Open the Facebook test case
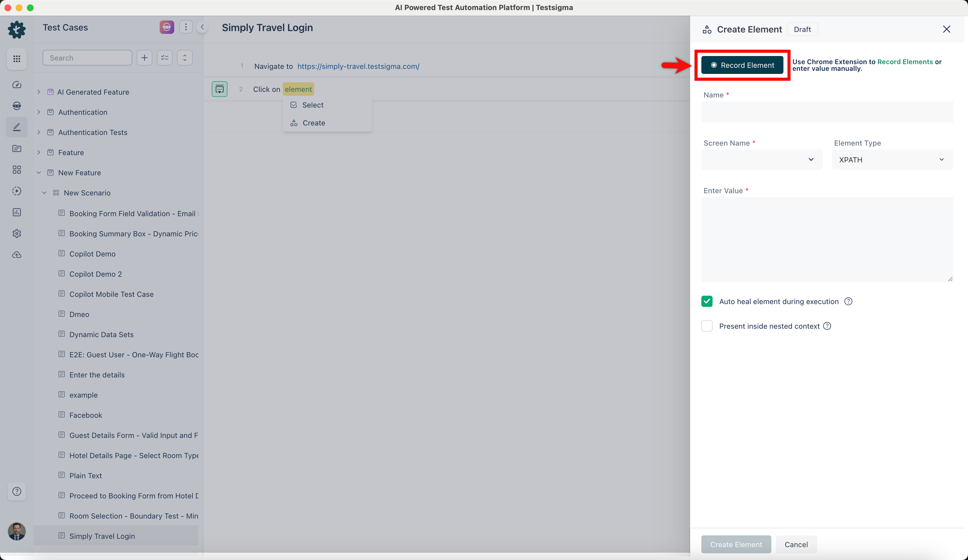The height and width of the screenshot is (560, 968). pos(86,415)
